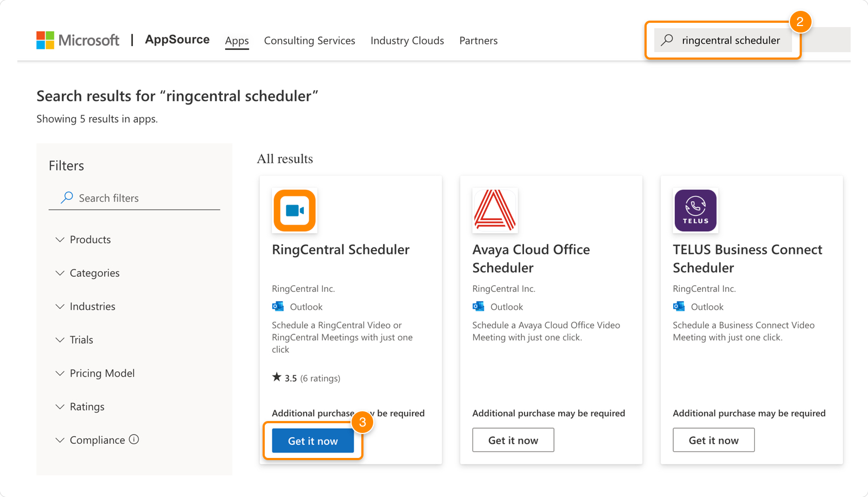Click the Outlook icon on the RingCentral Scheduler card
This screenshot has width=868, height=497.
[278, 307]
